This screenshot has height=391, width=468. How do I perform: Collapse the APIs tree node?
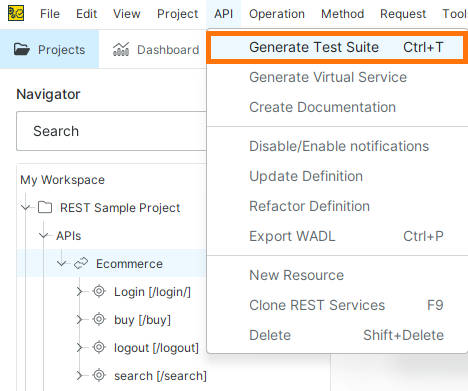pyautogui.click(x=43, y=235)
